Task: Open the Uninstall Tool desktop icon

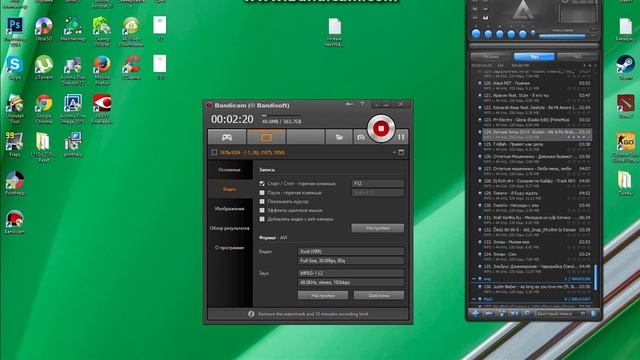Action: point(15,109)
